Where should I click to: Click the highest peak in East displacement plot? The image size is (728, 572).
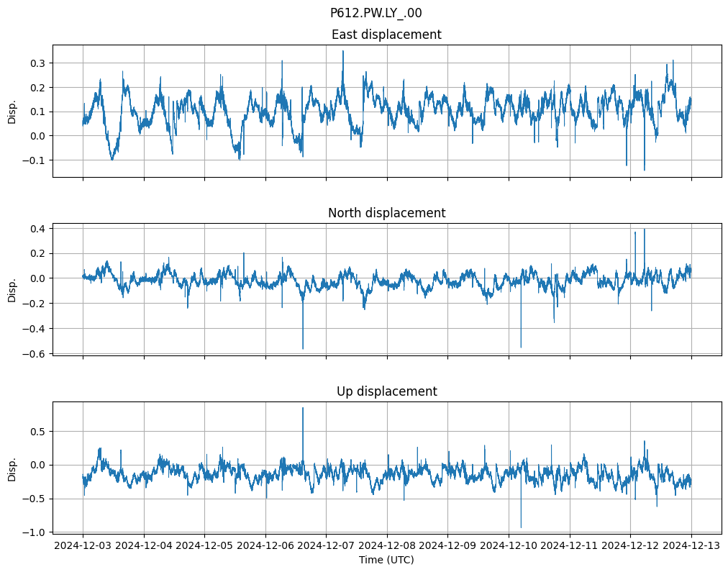pos(343,52)
